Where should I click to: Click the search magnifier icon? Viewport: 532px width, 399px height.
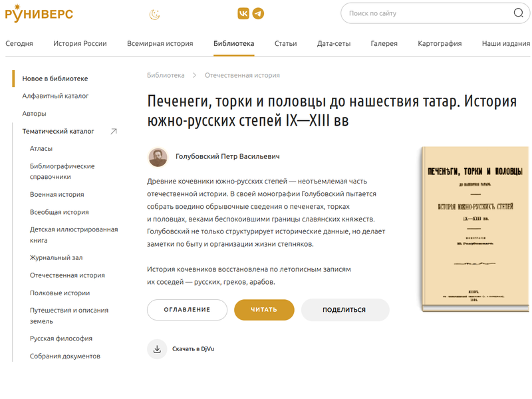click(518, 13)
